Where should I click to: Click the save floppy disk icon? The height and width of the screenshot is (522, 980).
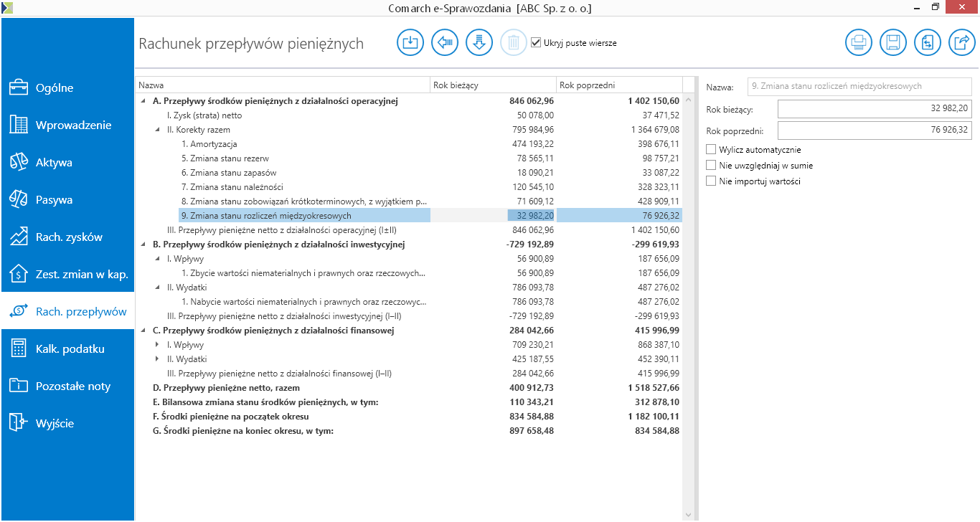tap(893, 43)
